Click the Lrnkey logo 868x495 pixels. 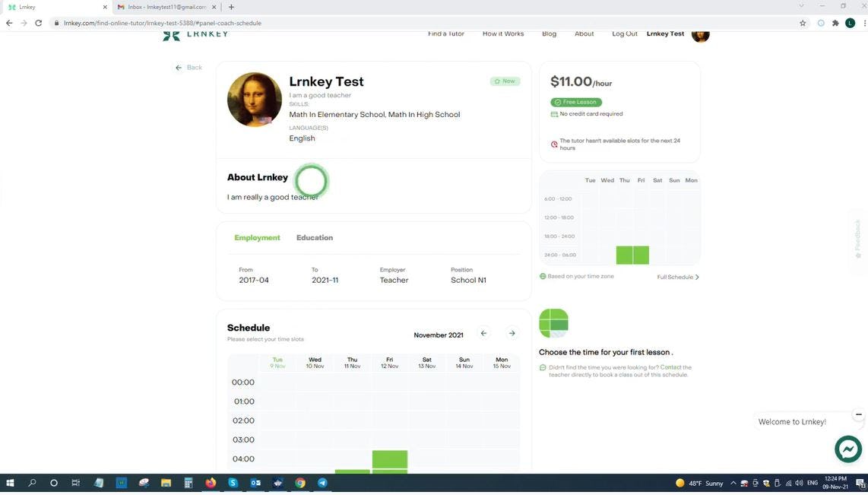click(195, 34)
